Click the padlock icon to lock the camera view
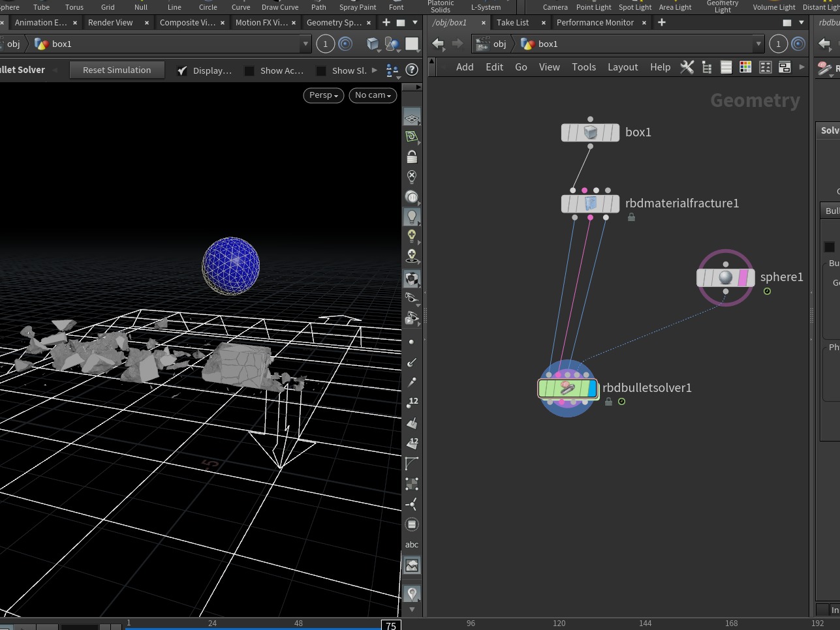The image size is (840, 630). point(412,156)
